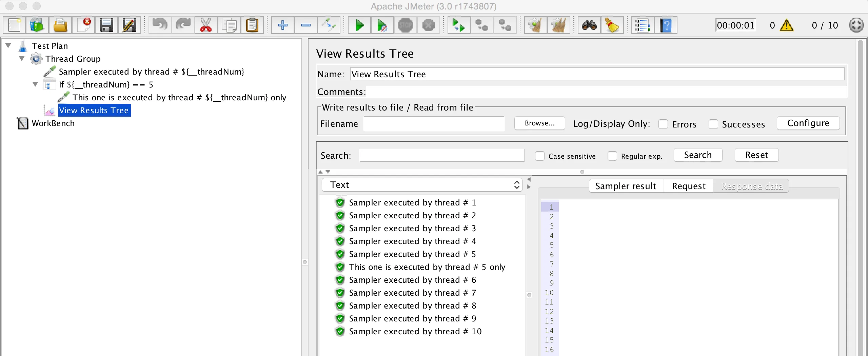Clear results with single broom icon

(x=535, y=25)
